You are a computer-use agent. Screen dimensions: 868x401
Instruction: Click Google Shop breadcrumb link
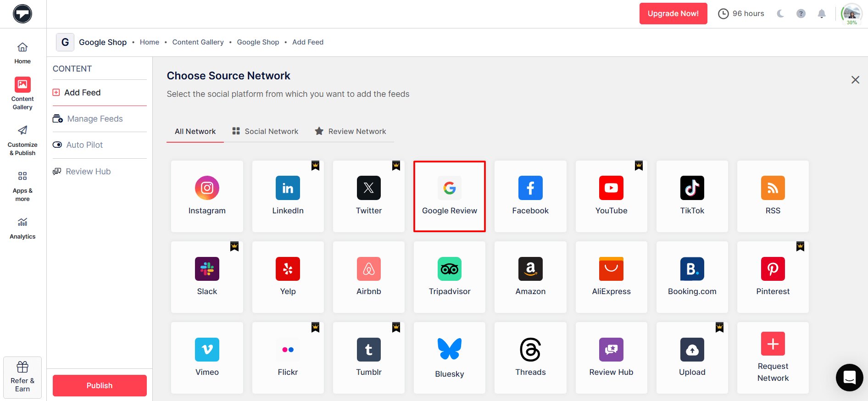(258, 42)
